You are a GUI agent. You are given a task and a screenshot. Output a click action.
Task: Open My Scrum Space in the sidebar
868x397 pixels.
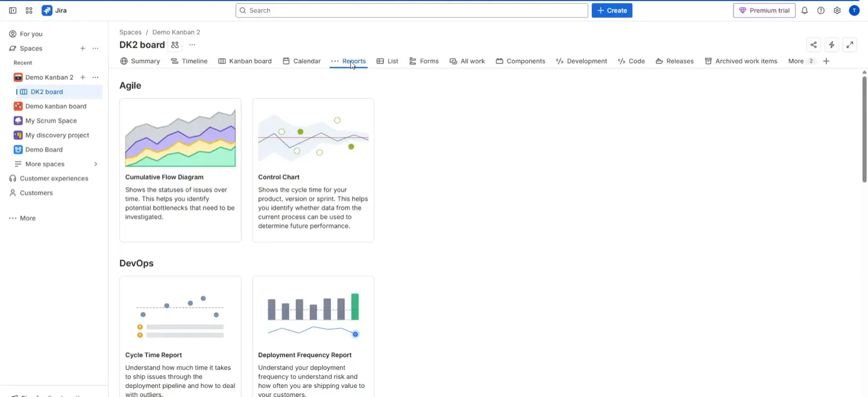coord(51,120)
